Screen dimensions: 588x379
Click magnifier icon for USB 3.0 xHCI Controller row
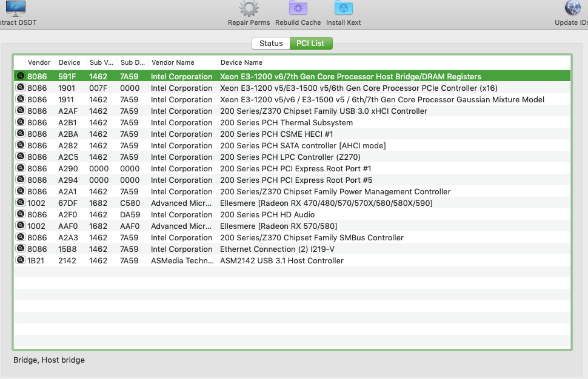[x=20, y=110]
